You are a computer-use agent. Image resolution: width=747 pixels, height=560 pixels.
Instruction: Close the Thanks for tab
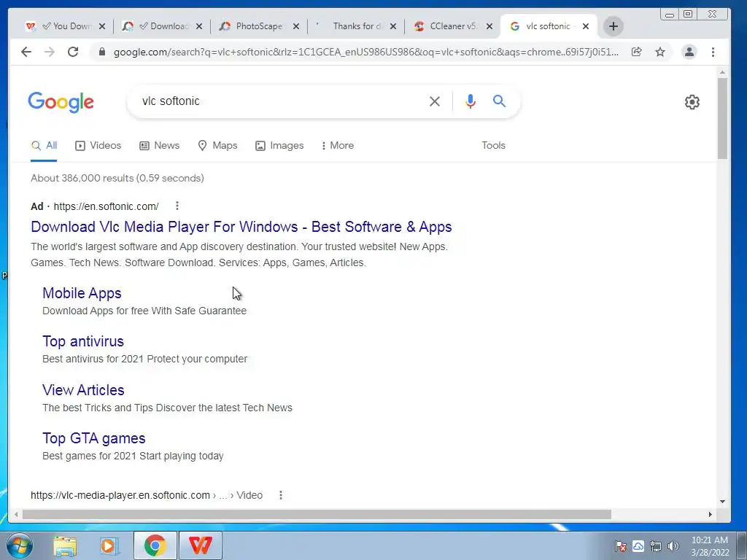[x=393, y=26]
